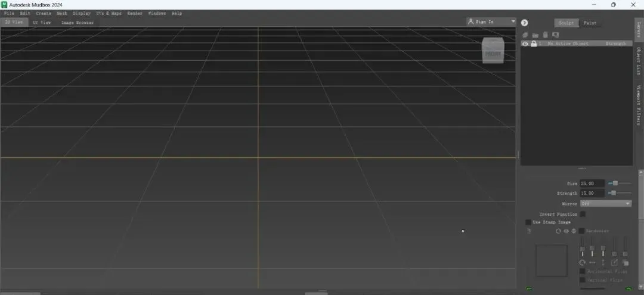644x295 pixels.
Task: Open the Viewport Filters vertical side tab
Action: click(639, 105)
